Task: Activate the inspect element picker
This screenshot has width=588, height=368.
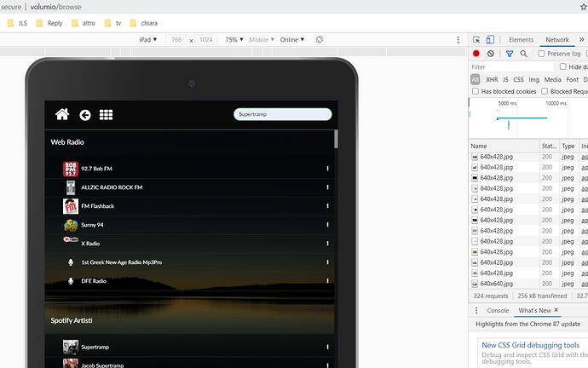Action: pos(476,40)
